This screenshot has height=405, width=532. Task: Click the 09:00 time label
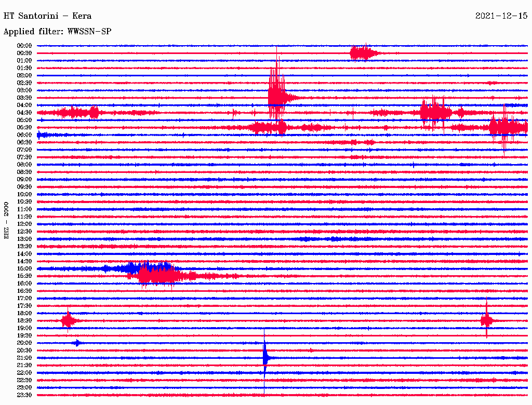[24, 180]
